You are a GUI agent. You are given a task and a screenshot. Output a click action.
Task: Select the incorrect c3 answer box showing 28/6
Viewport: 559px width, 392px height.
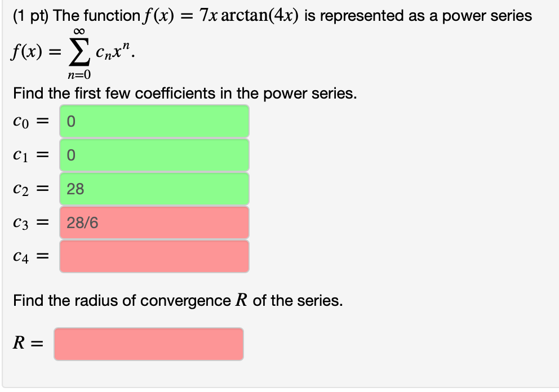(154, 222)
